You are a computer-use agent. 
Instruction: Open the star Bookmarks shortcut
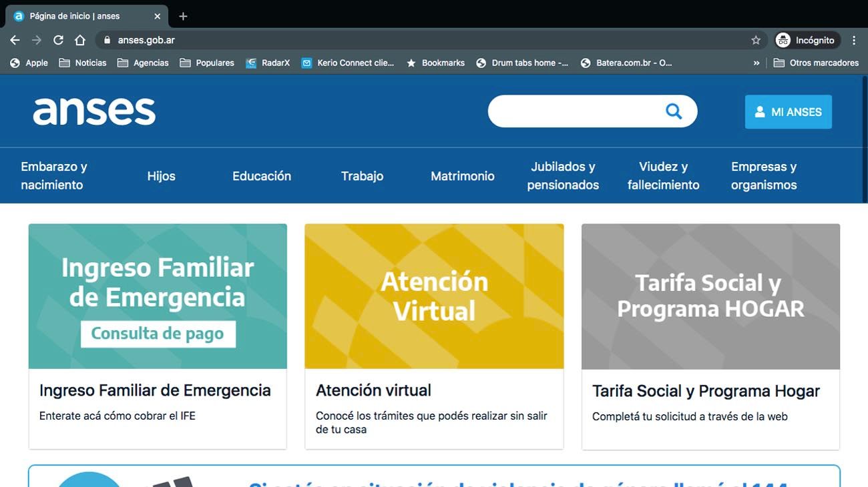[435, 63]
